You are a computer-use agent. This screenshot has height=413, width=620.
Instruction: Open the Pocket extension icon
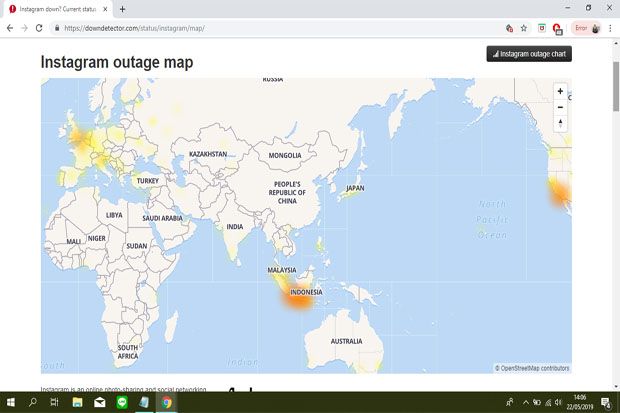pos(542,28)
